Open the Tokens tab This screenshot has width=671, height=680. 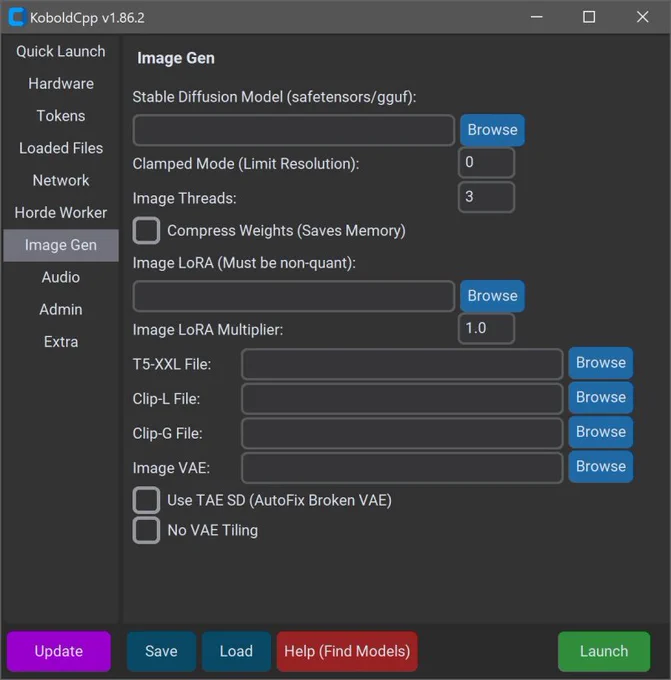click(x=61, y=116)
